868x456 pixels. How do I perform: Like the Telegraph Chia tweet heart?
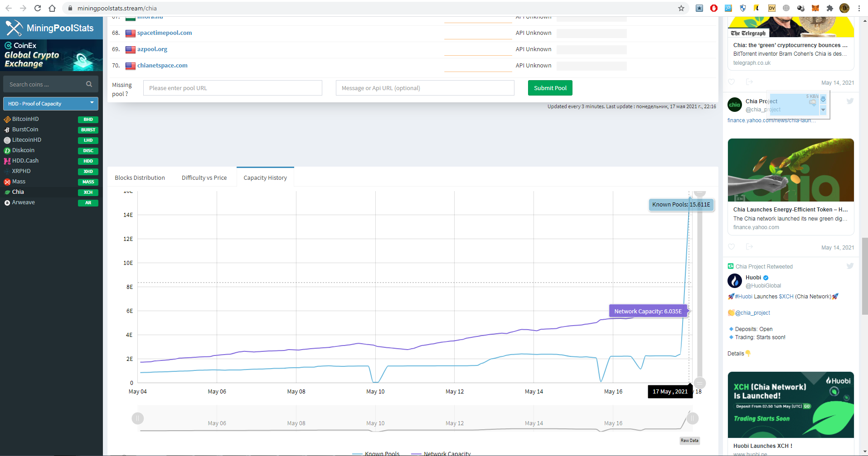(x=731, y=82)
